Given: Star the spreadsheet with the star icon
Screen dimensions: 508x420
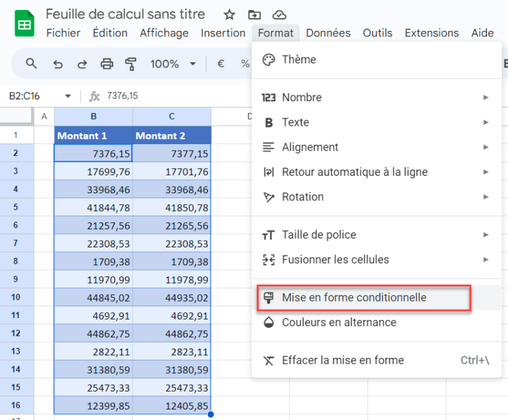Looking at the screenshot, I should tap(230, 15).
